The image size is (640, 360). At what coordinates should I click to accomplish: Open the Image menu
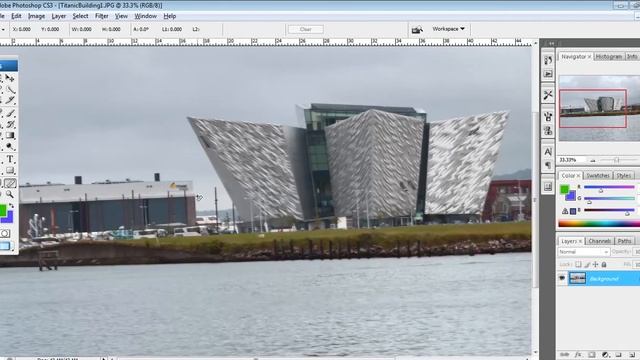(36, 16)
